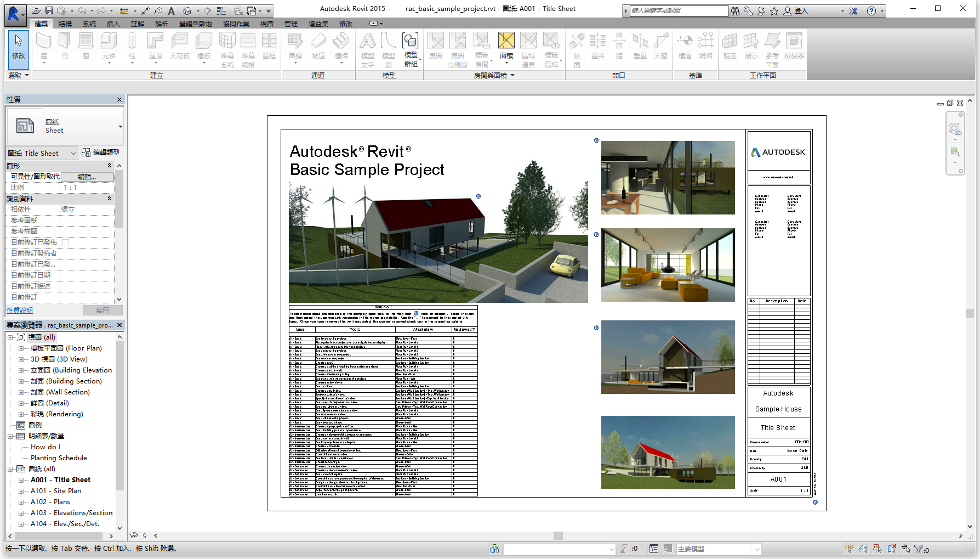Screen dimensions: 980x559
Task: Close the 性質 (Properties) palette
Action: (119, 99)
